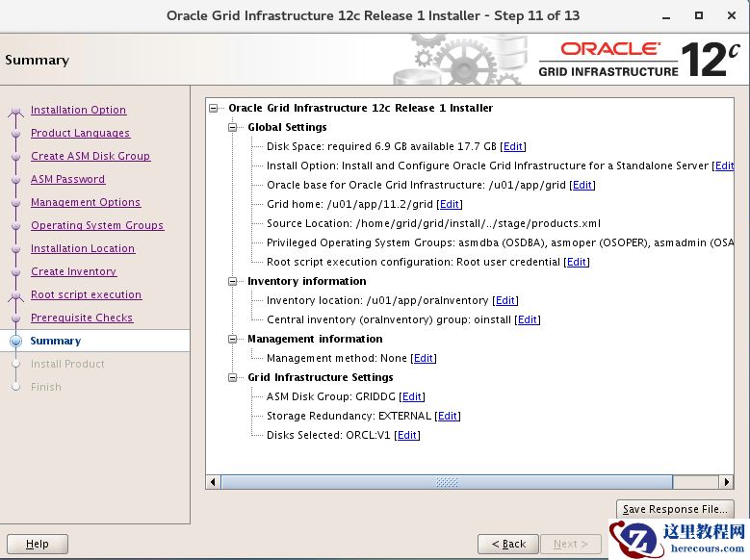Edit the Oracle base path
The height and width of the screenshot is (560, 750).
coord(582,185)
